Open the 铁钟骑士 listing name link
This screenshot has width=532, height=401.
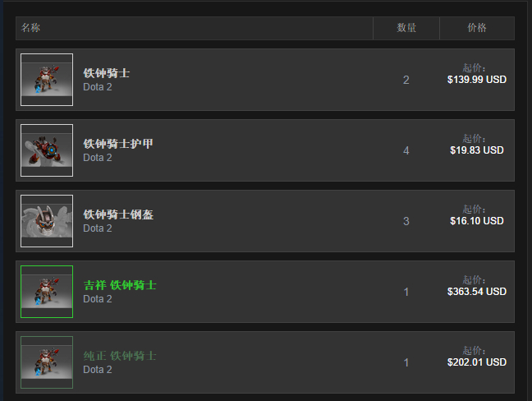[107, 73]
